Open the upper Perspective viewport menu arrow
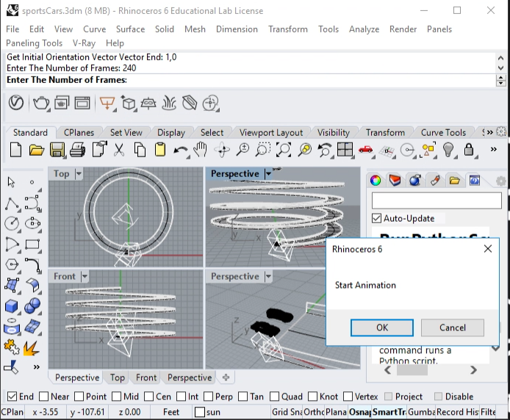 [269, 174]
